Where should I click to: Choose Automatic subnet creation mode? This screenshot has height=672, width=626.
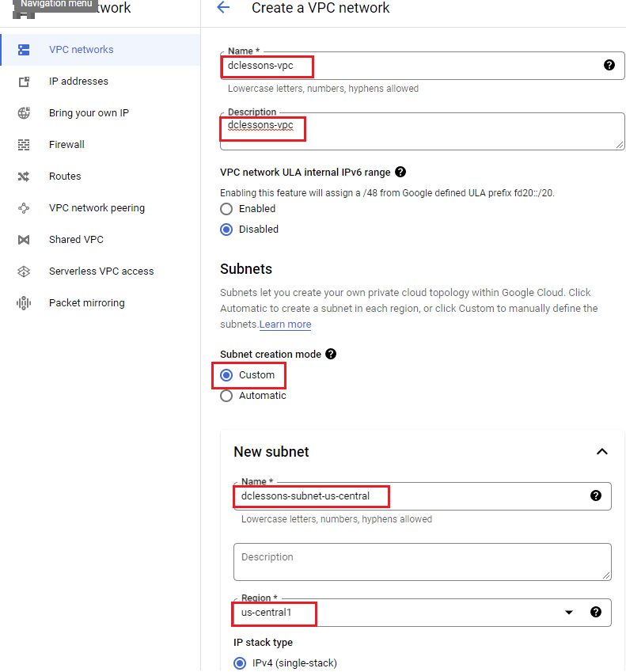[226, 396]
